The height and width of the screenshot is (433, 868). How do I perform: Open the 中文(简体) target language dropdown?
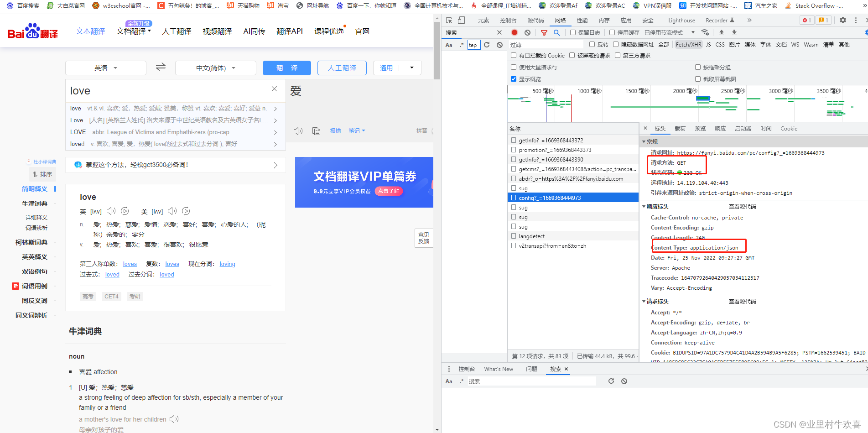[216, 68]
